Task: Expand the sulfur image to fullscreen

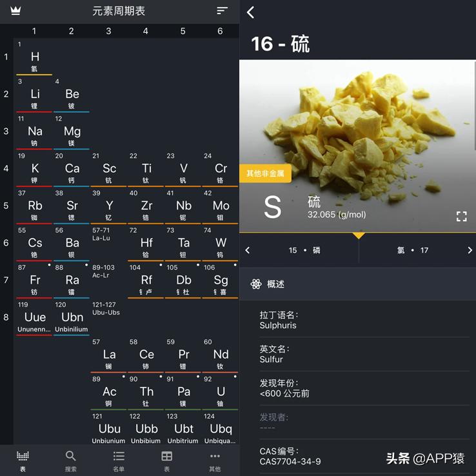Action: click(x=461, y=217)
